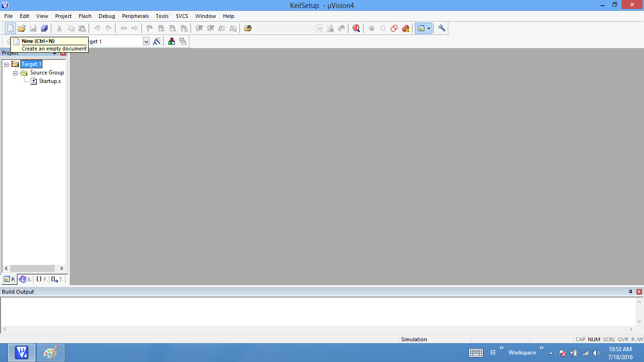
Task: Click the Save disk icon
Action: pyautogui.click(x=33, y=28)
